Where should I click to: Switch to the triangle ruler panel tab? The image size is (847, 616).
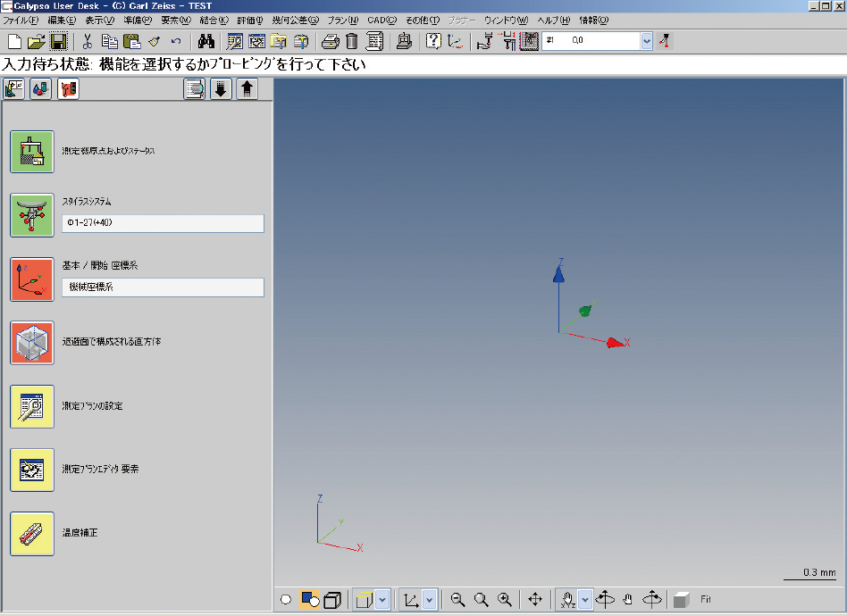coord(13,88)
